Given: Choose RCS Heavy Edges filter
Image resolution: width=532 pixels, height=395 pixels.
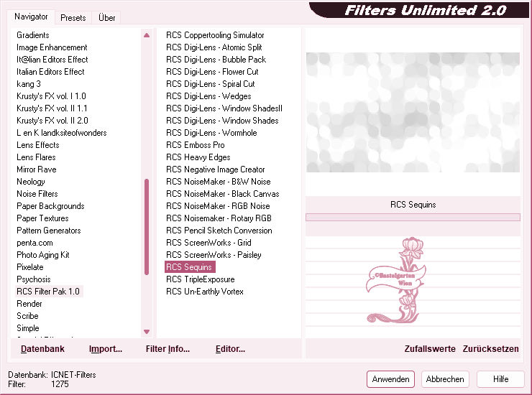Looking at the screenshot, I should pyautogui.click(x=198, y=157).
